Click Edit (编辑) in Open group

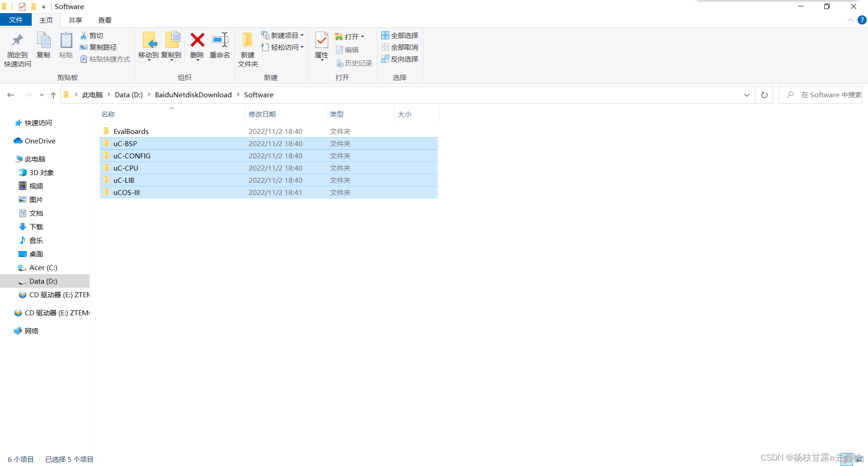pos(347,50)
